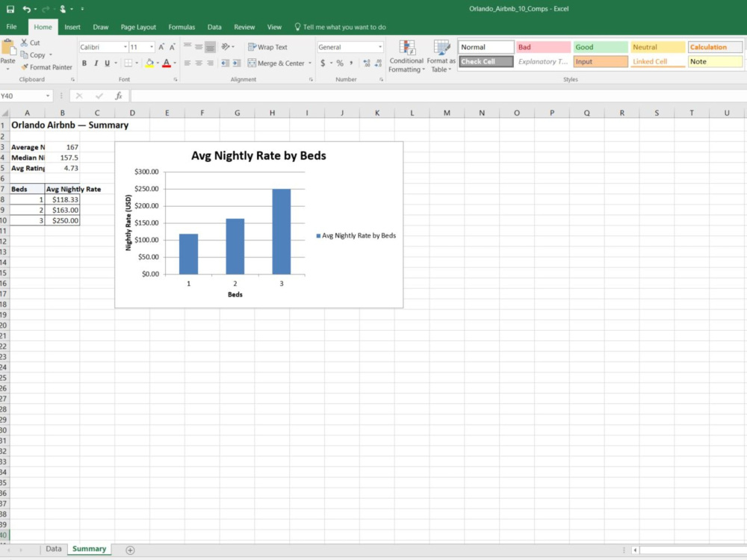Apply the Good cell style

(x=601, y=46)
